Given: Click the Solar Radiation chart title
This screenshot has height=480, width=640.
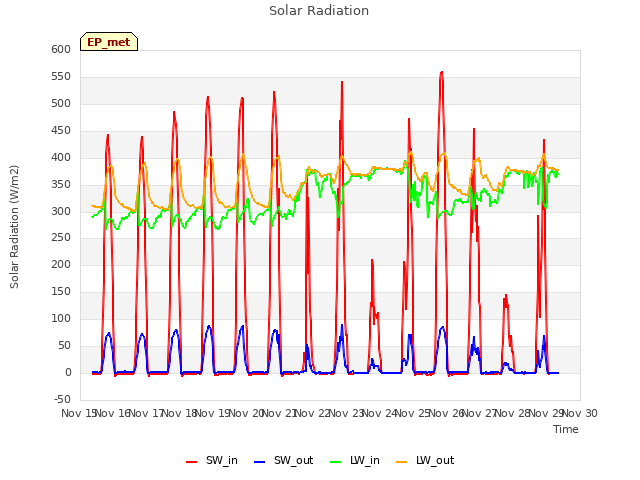Looking at the screenshot, I should (x=319, y=11).
